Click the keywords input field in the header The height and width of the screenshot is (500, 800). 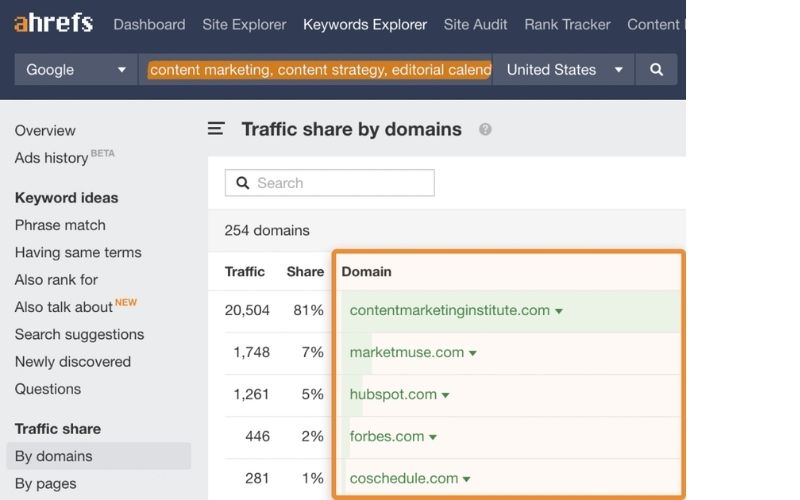[x=315, y=69]
